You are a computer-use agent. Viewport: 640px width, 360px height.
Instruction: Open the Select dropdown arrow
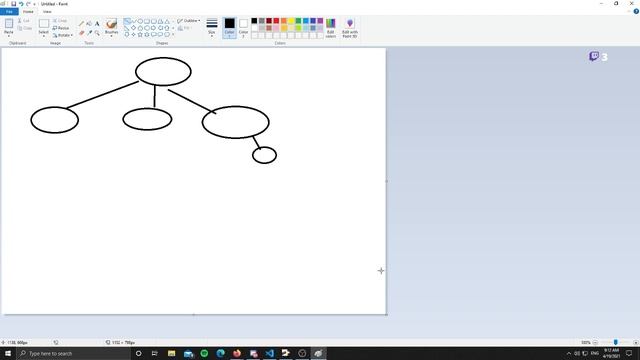tap(44, 36)
